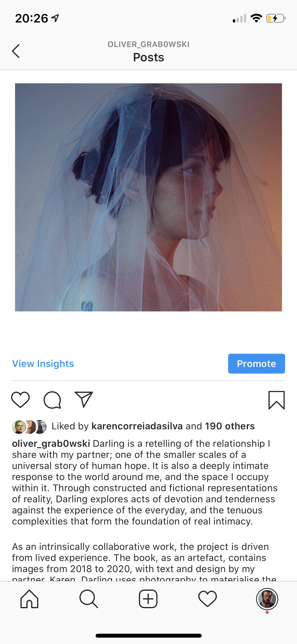
Task: Tap the Wi-Fi status icon
Action: tap(256, 18)
